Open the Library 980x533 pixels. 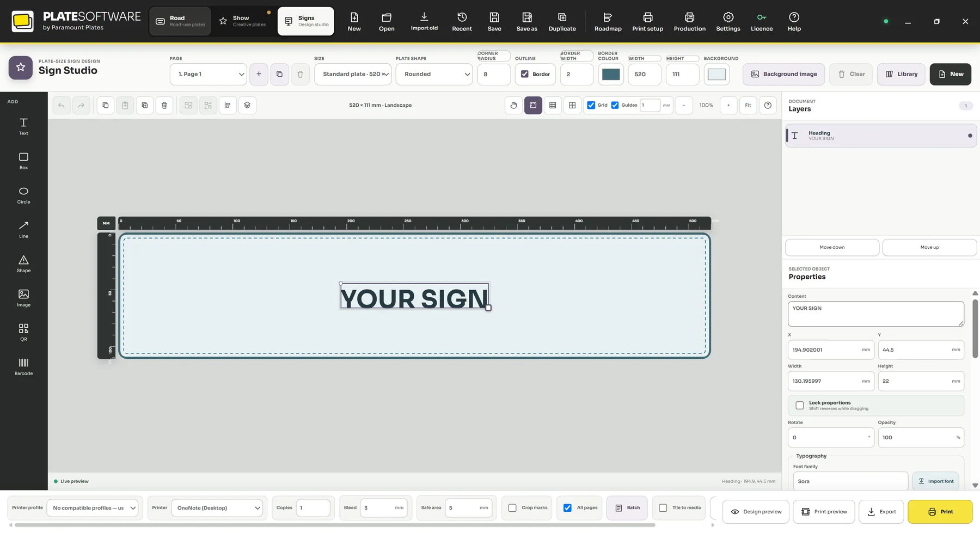901,74
